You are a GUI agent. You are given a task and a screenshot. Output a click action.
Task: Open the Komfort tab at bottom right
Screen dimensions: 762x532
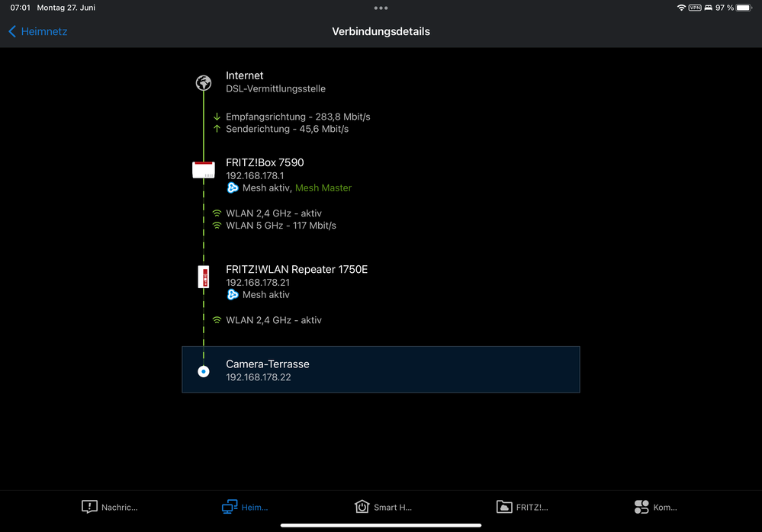point(655,507)
